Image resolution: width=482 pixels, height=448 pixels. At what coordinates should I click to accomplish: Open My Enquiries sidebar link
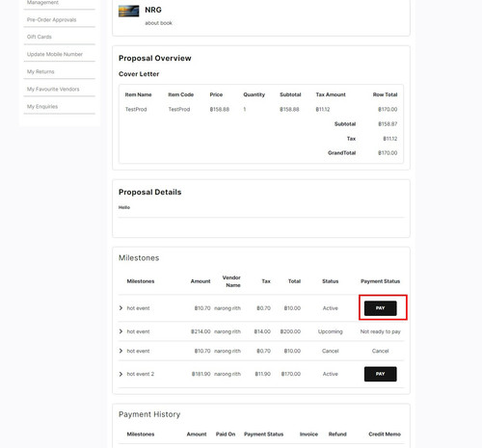42,106
